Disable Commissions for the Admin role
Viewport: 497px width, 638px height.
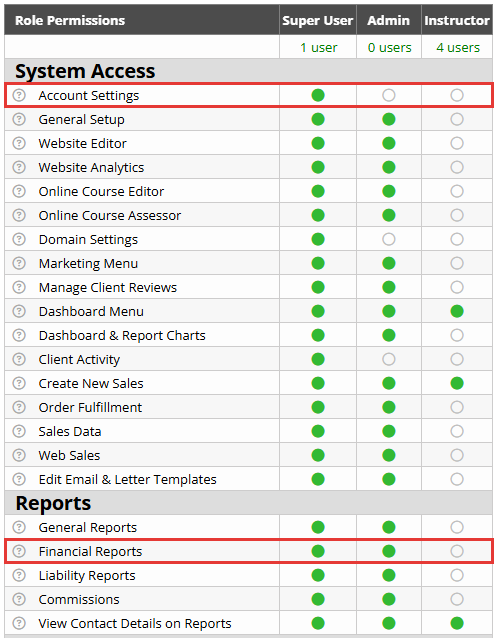tap(389, 599)
